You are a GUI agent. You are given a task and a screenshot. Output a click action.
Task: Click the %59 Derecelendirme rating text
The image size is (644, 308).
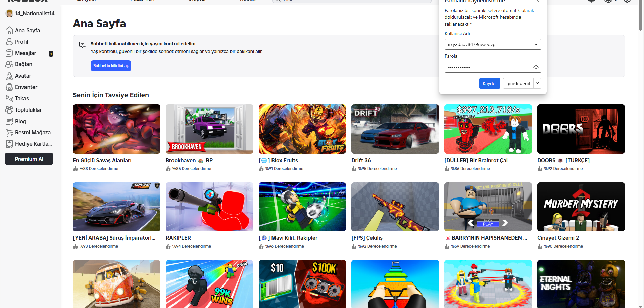[470, 246]
